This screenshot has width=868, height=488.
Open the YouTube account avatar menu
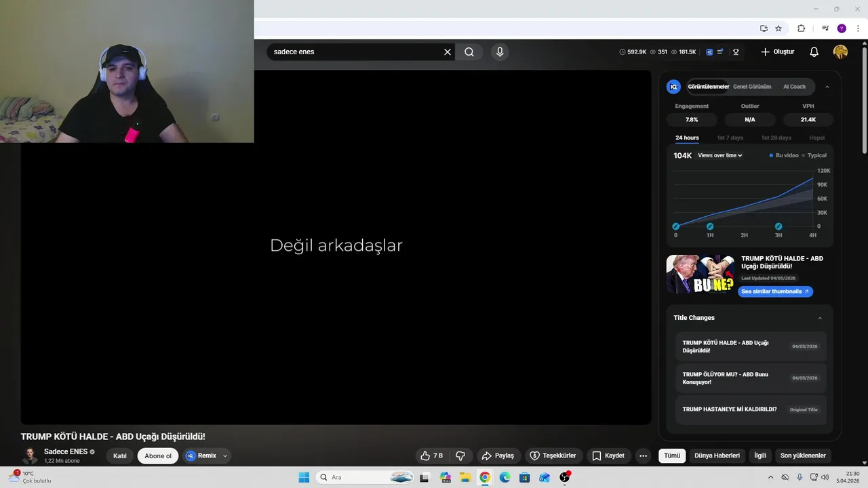840,52
